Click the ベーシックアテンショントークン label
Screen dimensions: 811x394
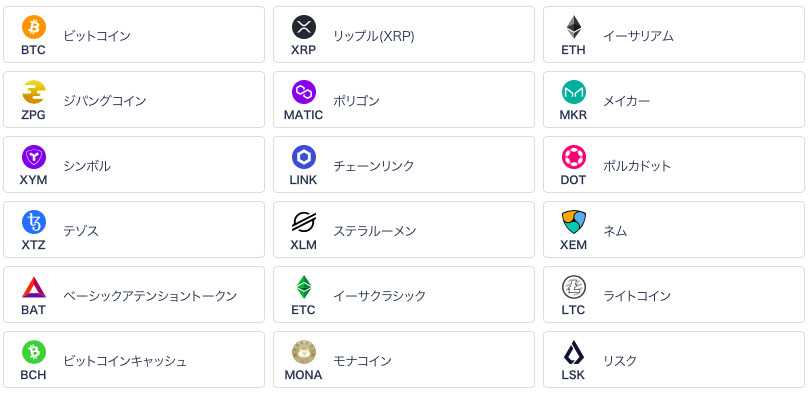tap(150, 296)
